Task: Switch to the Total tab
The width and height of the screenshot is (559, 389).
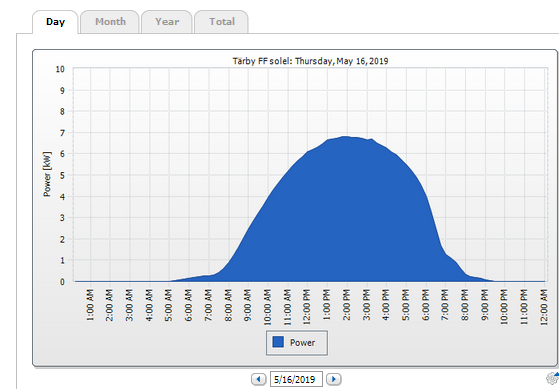Action: [221, 22]
